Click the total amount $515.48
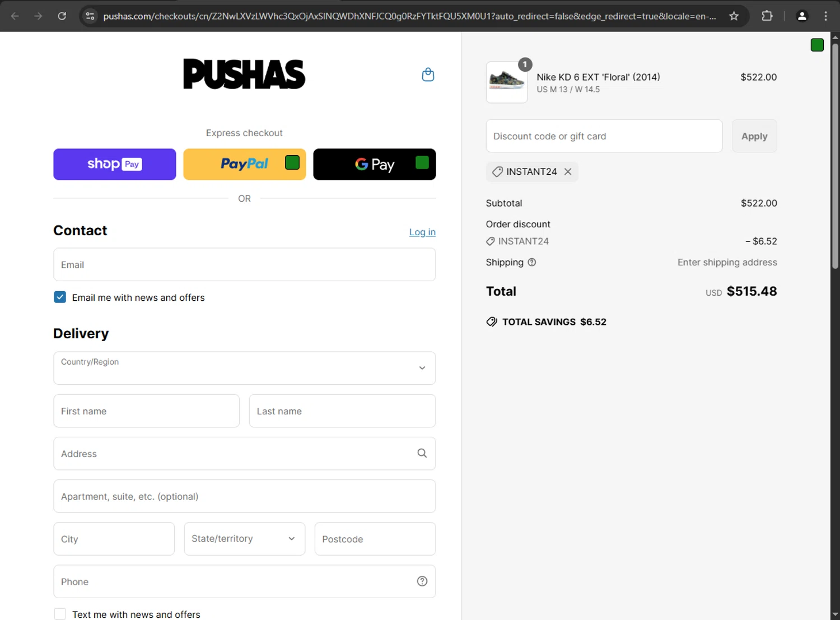 [752, 291]
